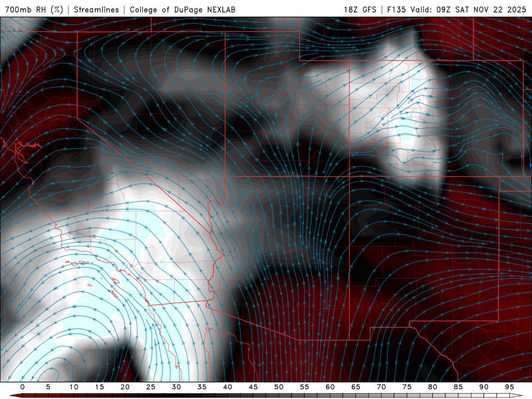This screenshot has height=399, width=532.
Task: Click the '80' colorbar scale label
Action: pyautogui.click(x=432, y=387)
